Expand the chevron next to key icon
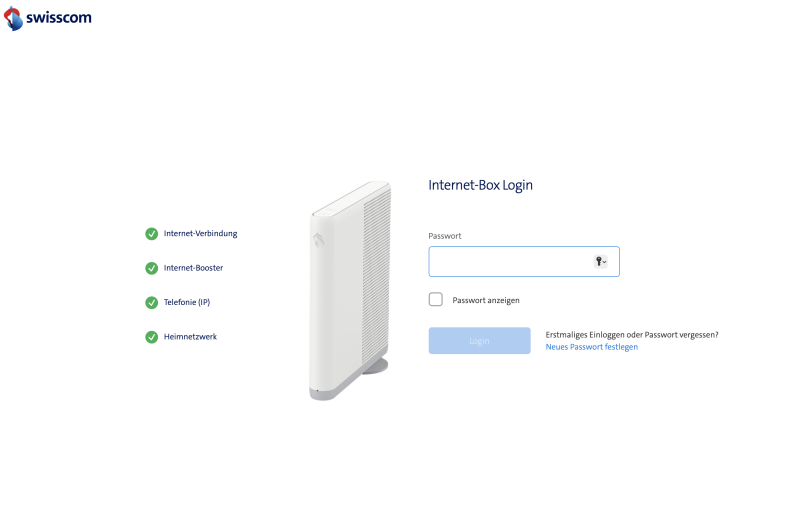The width and height of the screenshot is (800, 508). point(605,262)
